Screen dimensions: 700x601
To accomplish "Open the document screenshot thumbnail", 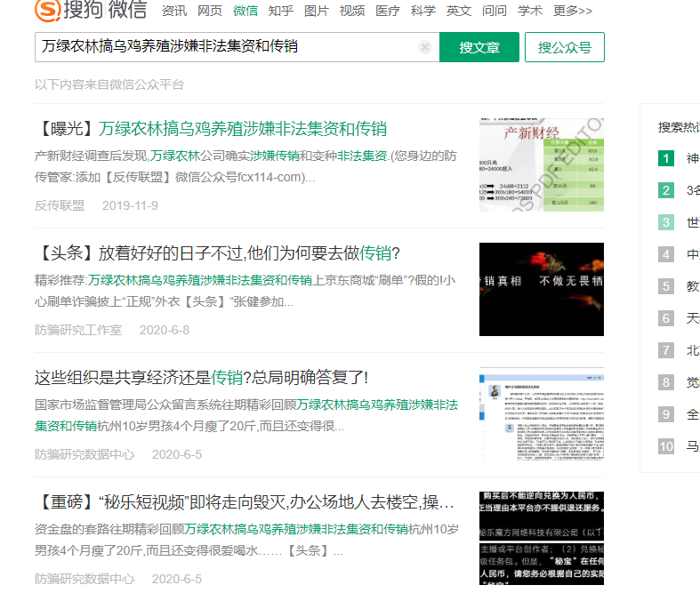I will point(542,413).
